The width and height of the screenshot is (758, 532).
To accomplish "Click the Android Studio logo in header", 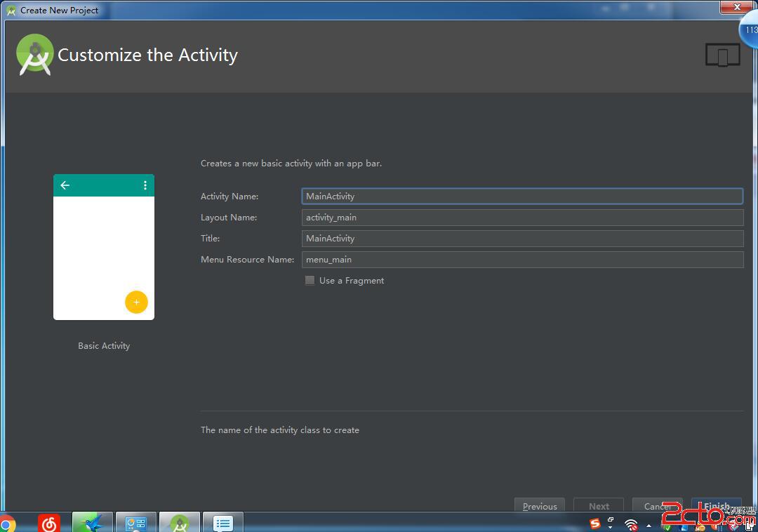I will [34, 55].
